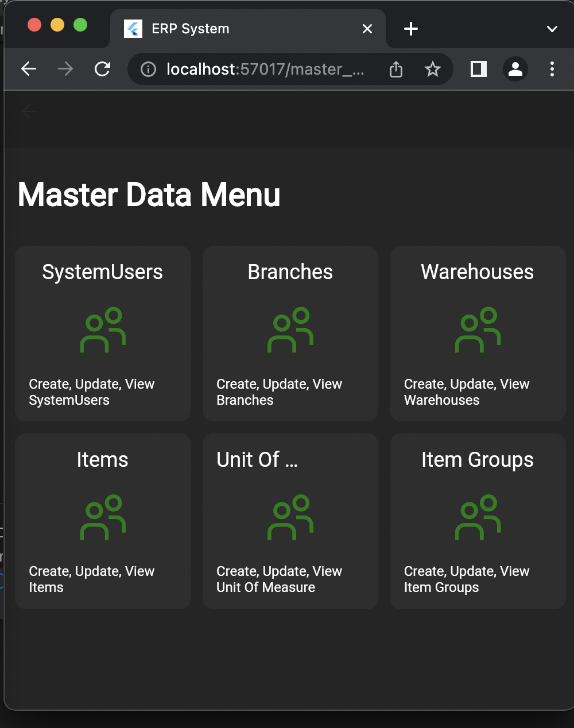Viewport: 574px width, 728px height.
Task: Click the Items card people icon
Action: point(103,517)
